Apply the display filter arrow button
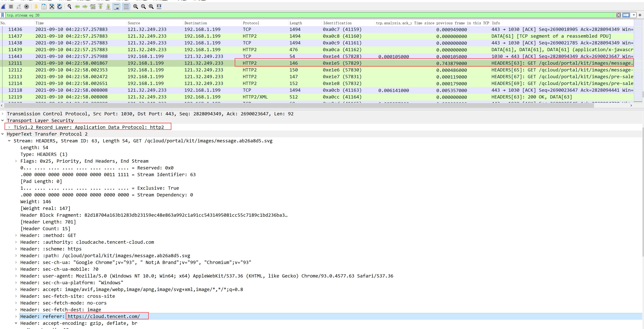This screenshot has width=644, height=329. click(x=626, y=15)
